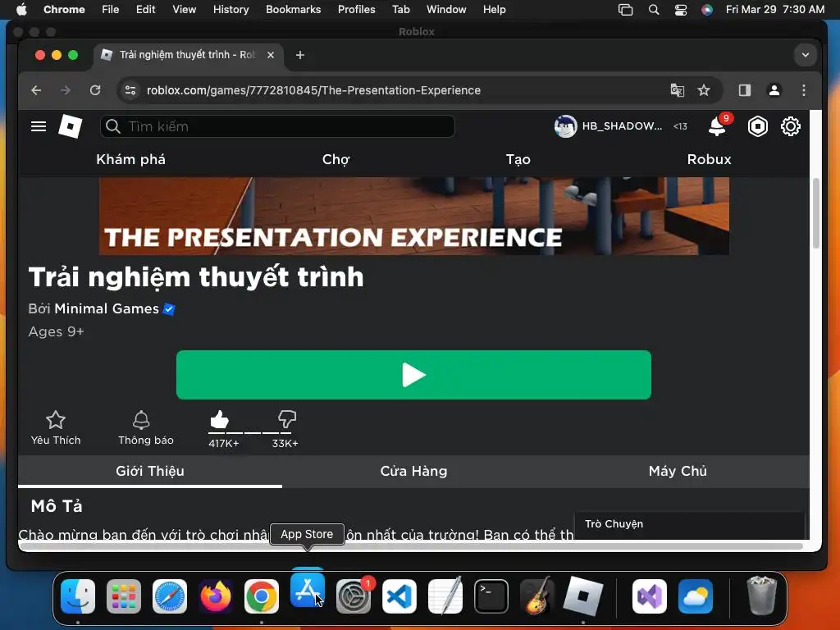Image resolution: width=840 pixels, height=630 pixels.
Task: Click the address bar URL
Action: tap(313, 90)
